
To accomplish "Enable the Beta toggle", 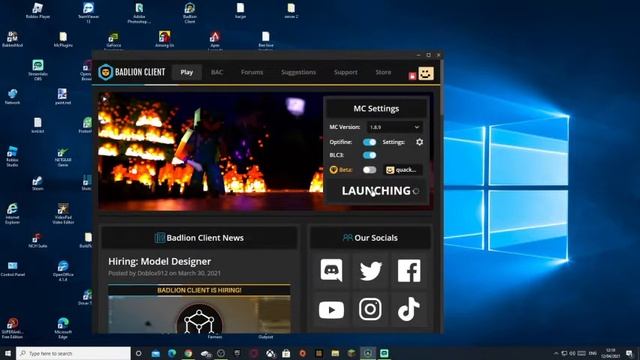I will click(369, 170).
